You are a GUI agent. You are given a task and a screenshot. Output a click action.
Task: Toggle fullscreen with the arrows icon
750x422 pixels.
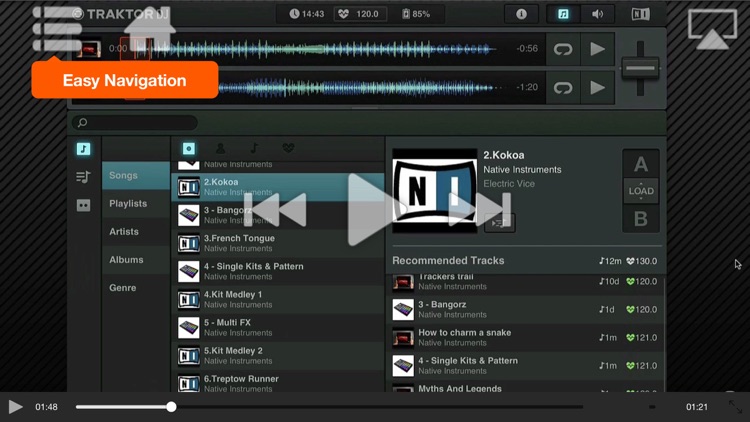[736, 407]
